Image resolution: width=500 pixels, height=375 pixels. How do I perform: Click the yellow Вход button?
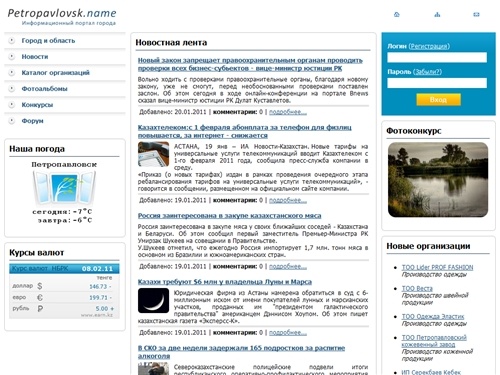tap(438, 100)
